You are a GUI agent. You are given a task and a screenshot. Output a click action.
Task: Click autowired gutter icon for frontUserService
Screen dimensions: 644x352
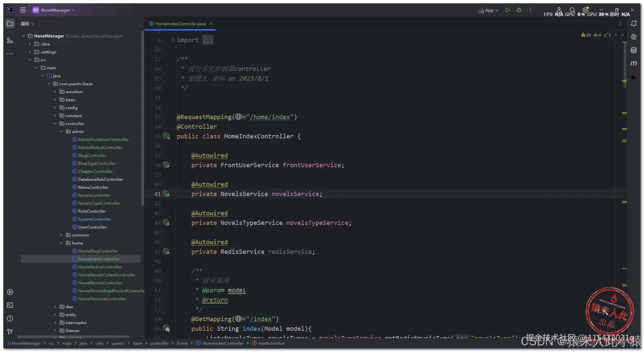[x=166, y=165]
